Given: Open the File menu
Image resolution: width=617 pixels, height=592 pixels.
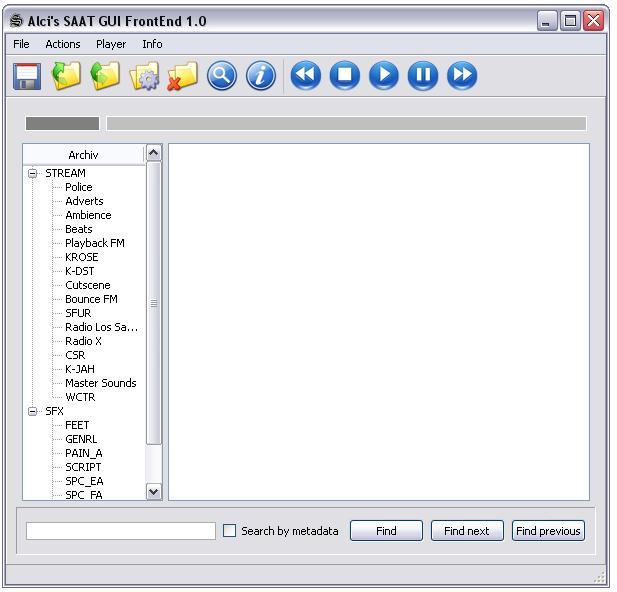Looking at the screenshot, I should (21, 44).
